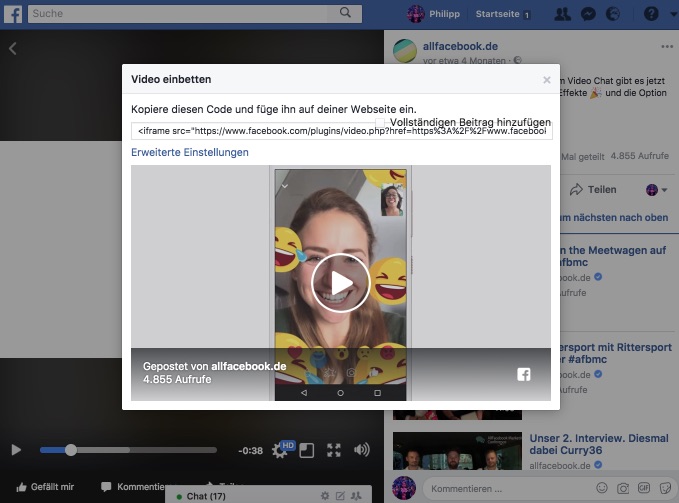The height and width of the screenshot is (503, 679).
Task: Click the Teilen share button
Action: 593,190
